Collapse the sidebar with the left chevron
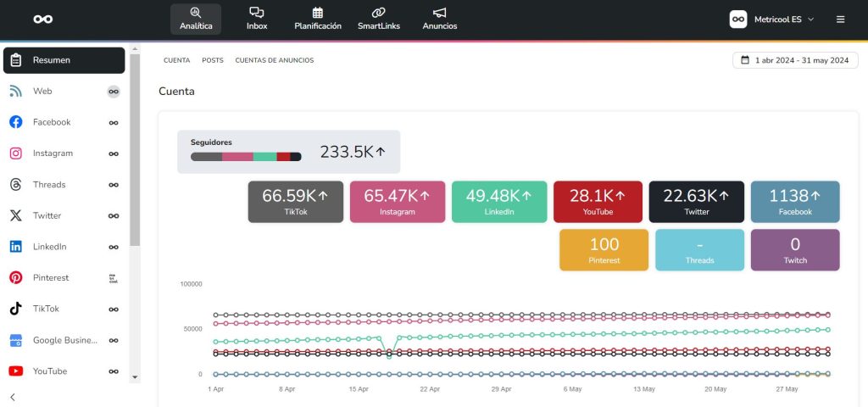The height and width of the screenshot is (407, 868). (x=13, y=397)
